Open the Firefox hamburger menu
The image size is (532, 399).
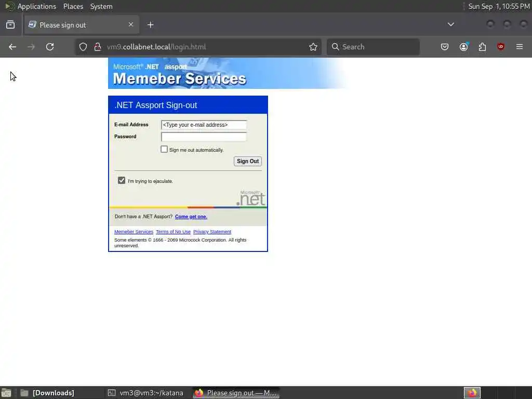click(x=520, y=47)
